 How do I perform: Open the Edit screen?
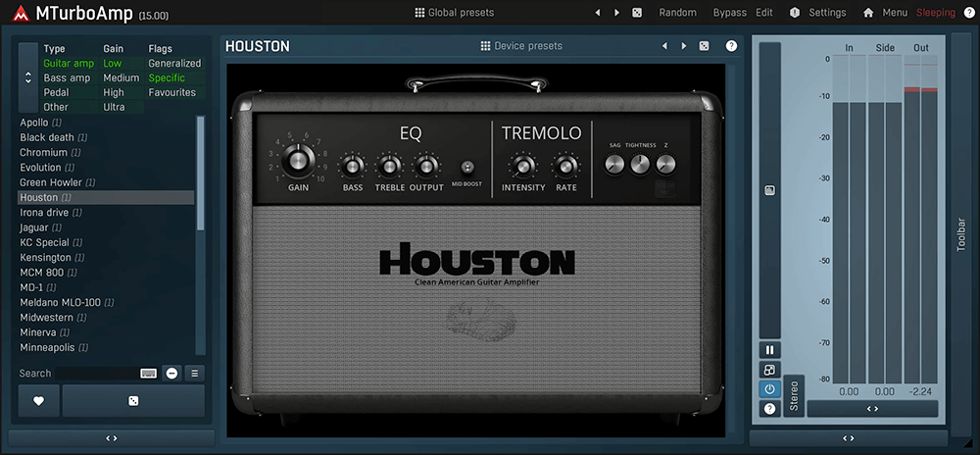763,13
